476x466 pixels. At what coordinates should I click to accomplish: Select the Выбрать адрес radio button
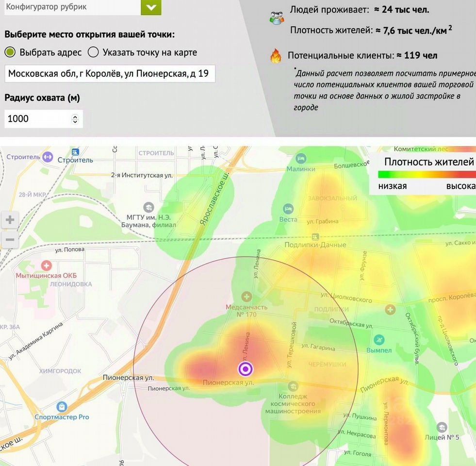pyautogui.click(x=10, y=52)
